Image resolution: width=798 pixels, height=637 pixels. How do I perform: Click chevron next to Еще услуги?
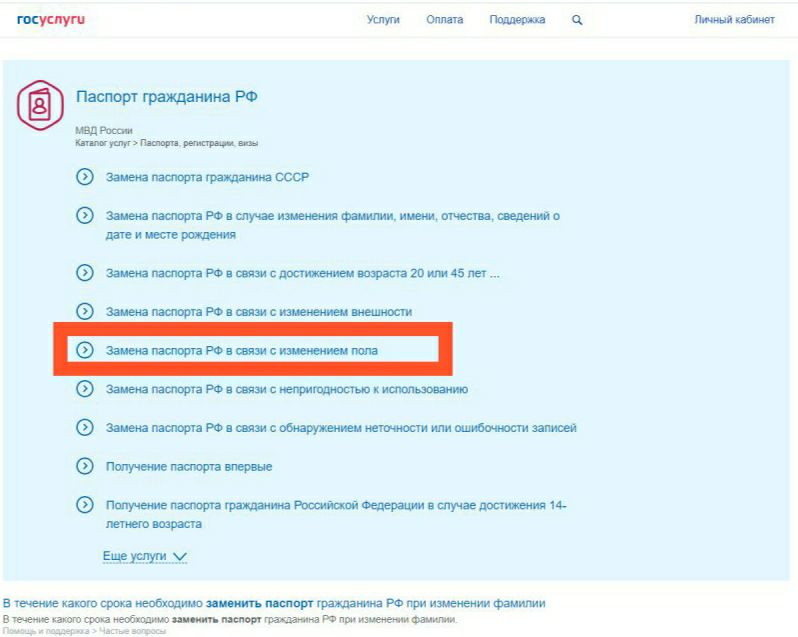(180, 557)
